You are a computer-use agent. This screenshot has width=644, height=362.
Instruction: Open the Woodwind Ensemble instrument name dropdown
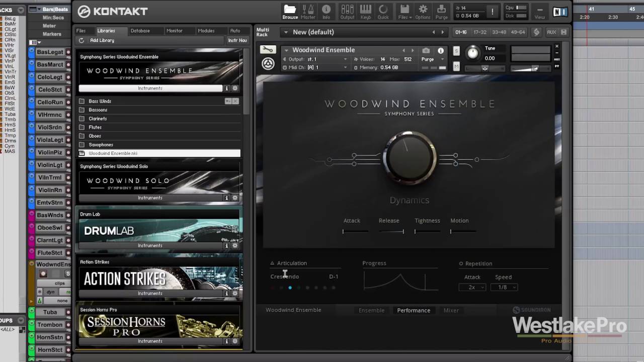coord(286,50)
